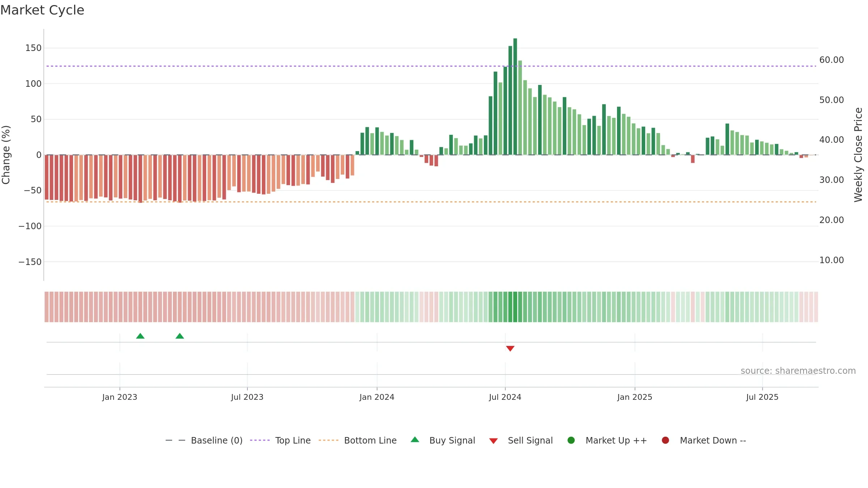Click the Market Cycle chart title

click(x=42, y=10)
